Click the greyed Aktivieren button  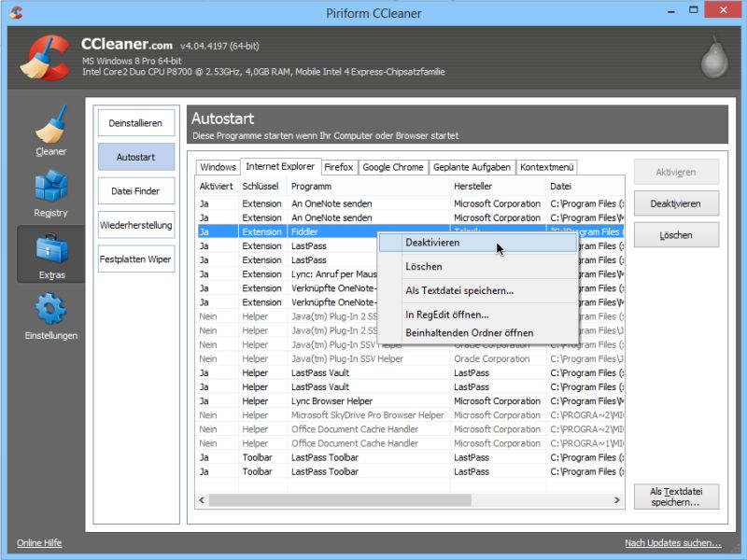[676, 172]
